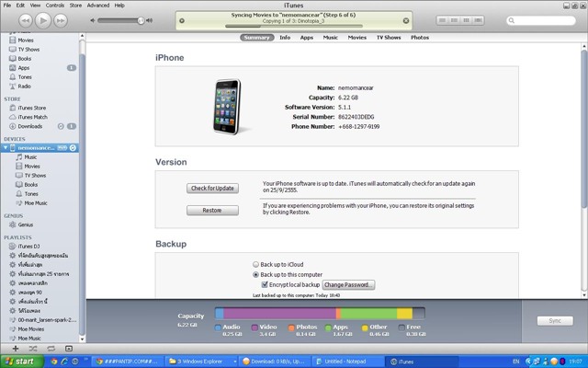Viewport: 588px width, 368px height.
Task: Click the search field
Action: [x=541, y=20]
